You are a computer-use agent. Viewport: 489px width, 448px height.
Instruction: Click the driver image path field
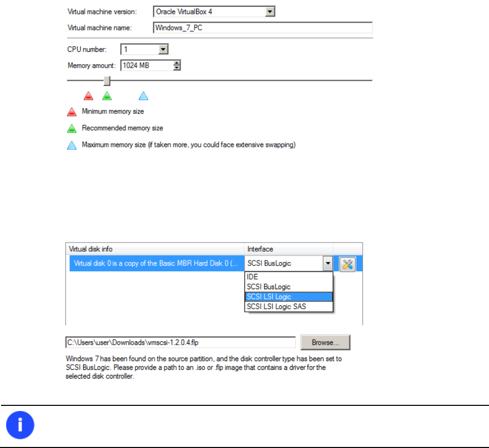click(181, 343)
